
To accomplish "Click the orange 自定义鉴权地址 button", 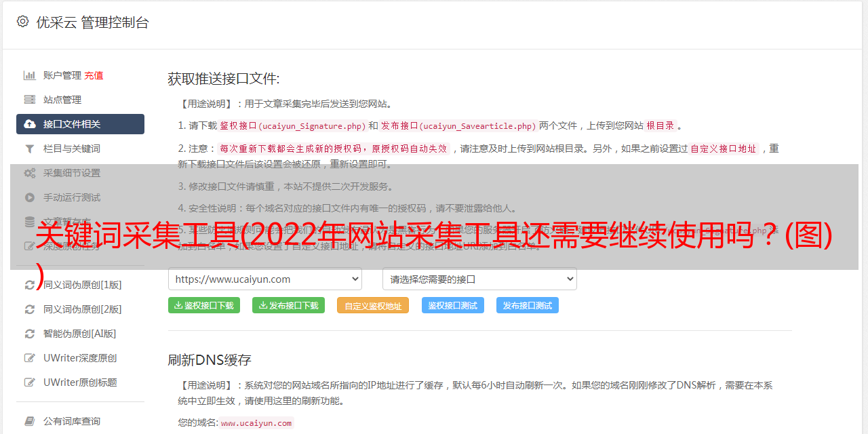I will [x=373, y=305].
